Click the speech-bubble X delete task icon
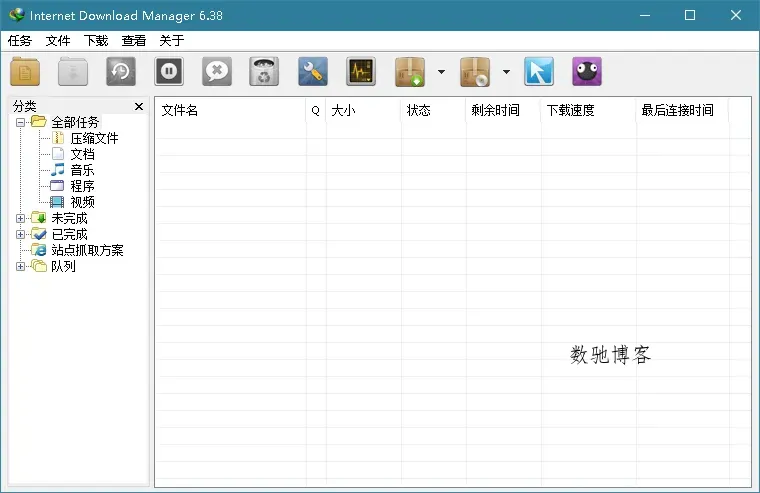The width and height of the screenshot is (760, 493). (217, 72)
